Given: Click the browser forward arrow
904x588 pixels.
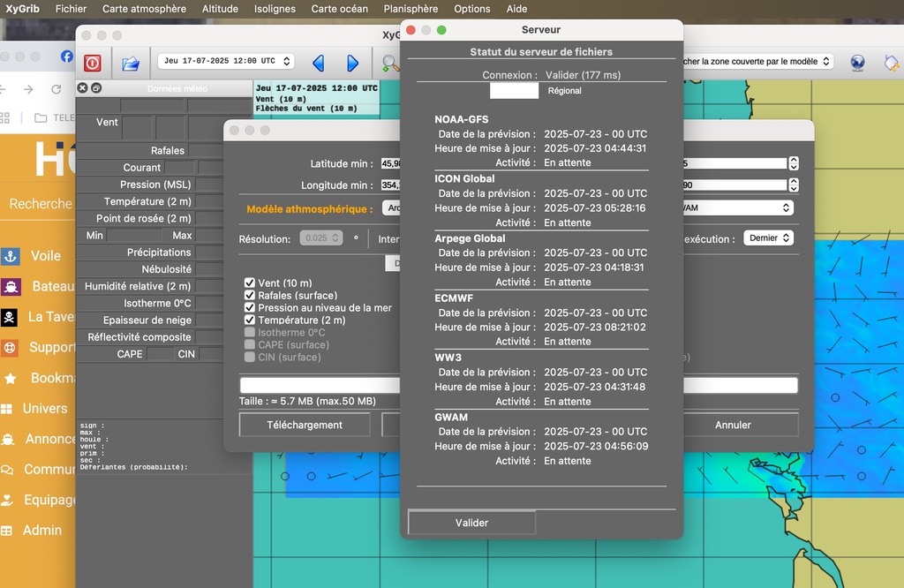Looking at the screenshot, I should [28, 89].
